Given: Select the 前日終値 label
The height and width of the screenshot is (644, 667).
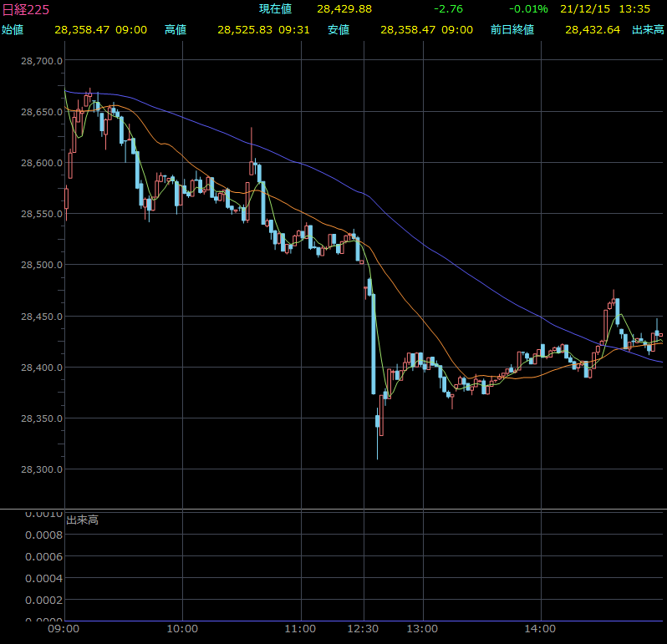Looking at the screenshot, I should click(x=512, y=30).
